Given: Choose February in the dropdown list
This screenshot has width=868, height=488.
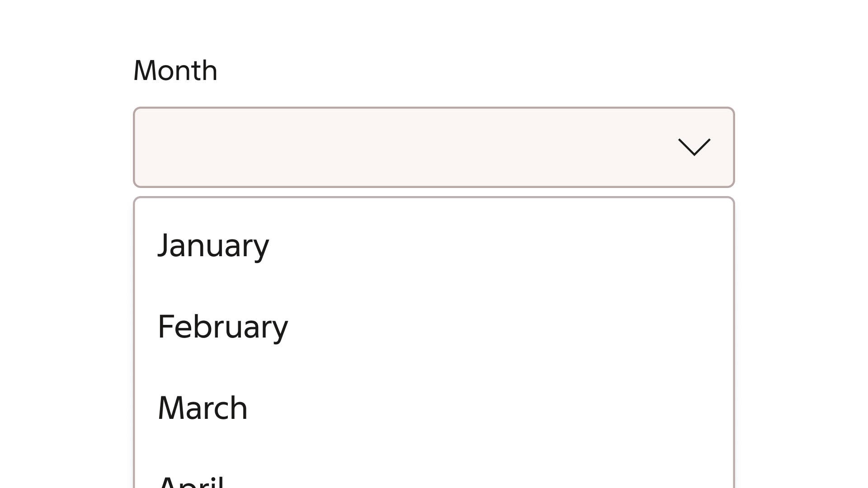Looking at the screenshot, I should [x=434, y=327].
